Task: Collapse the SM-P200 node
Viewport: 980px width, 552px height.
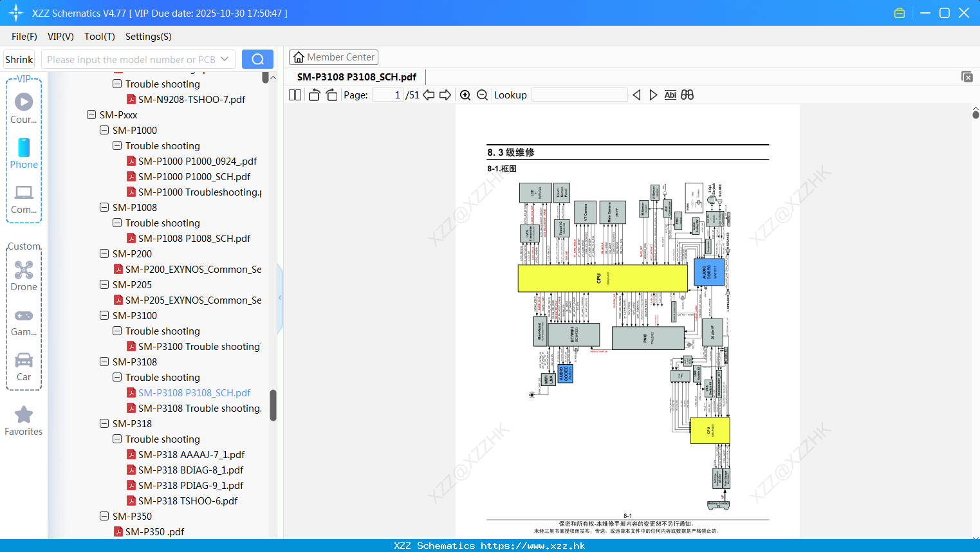Action: [x=104, y=253]
